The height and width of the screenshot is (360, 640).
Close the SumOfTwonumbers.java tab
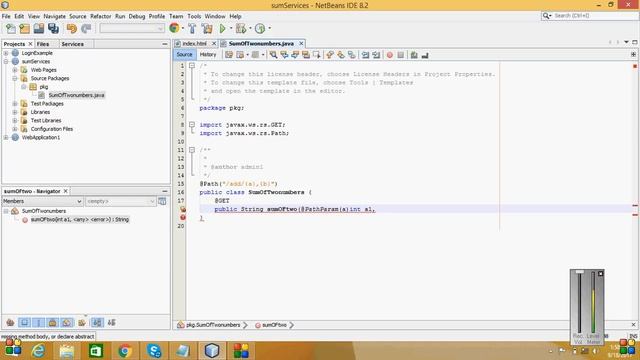click(301, 43)
